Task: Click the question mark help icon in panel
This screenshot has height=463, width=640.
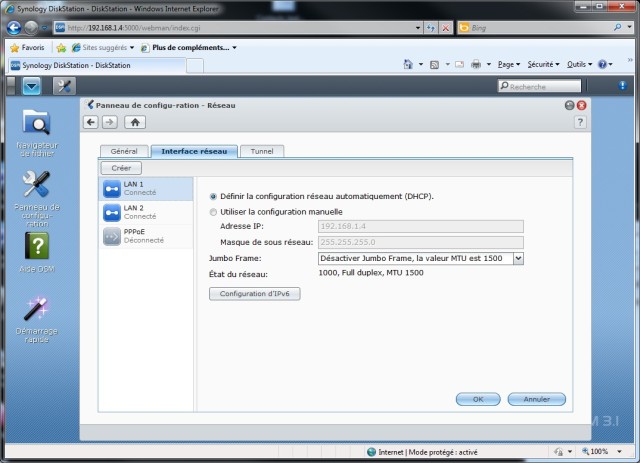Action: [x=580, y=122]
